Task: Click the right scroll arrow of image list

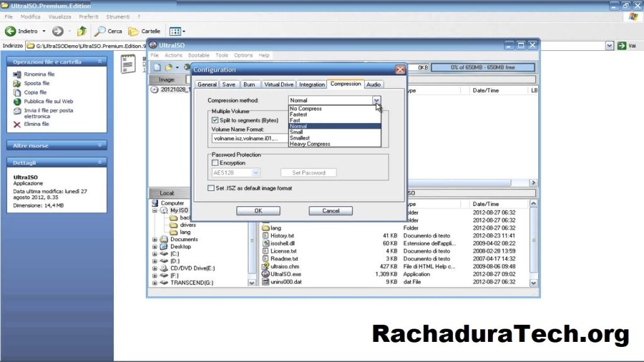Action: point(533,183)
